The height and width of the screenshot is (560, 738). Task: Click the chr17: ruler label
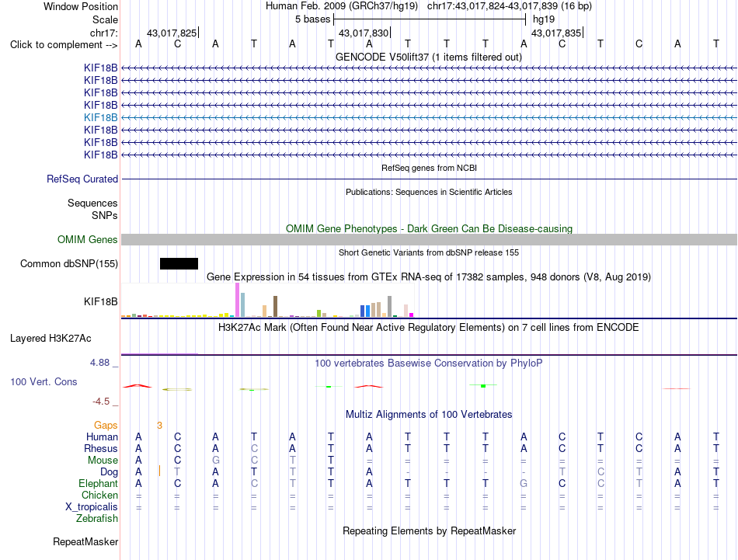104,33
